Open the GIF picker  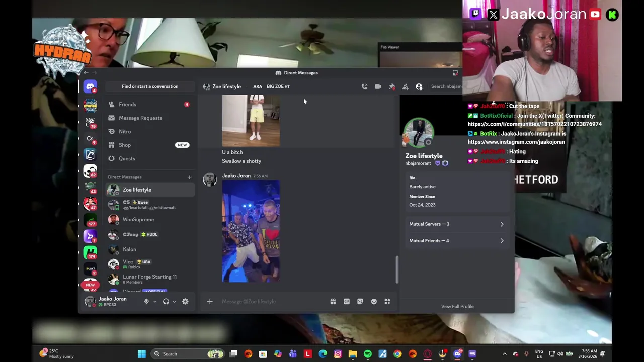tap(346, 302)
